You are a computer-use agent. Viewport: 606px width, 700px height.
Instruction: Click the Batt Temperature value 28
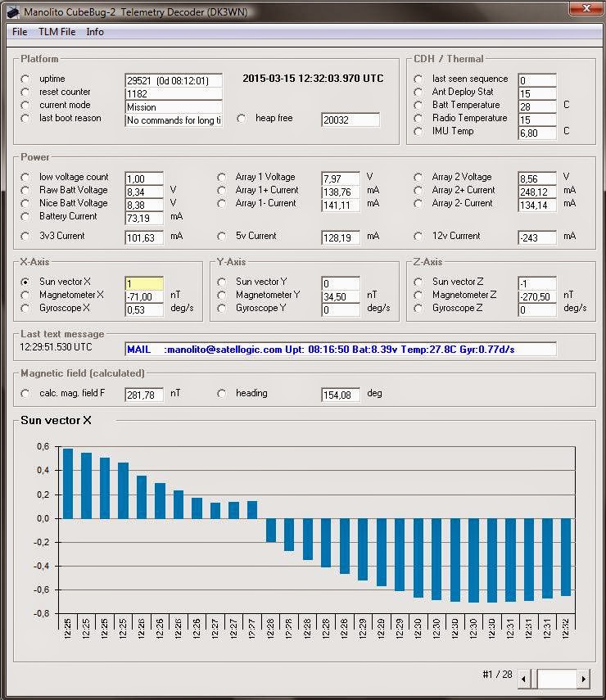click(536, 106)
